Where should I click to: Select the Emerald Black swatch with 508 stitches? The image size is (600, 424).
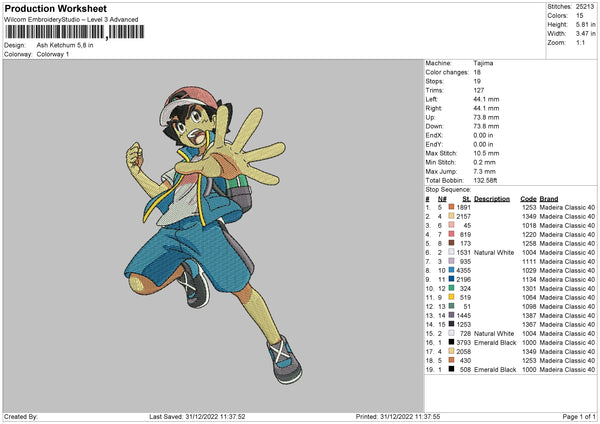click(451, 369)
